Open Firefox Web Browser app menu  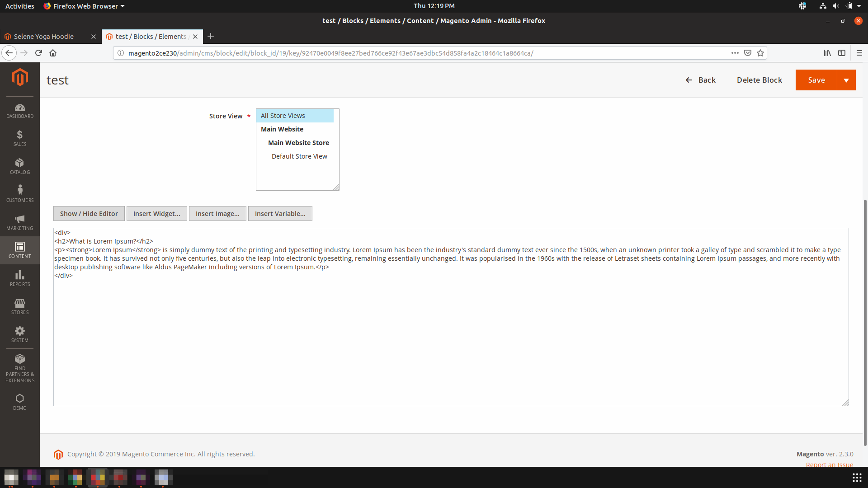pos(84,6)
